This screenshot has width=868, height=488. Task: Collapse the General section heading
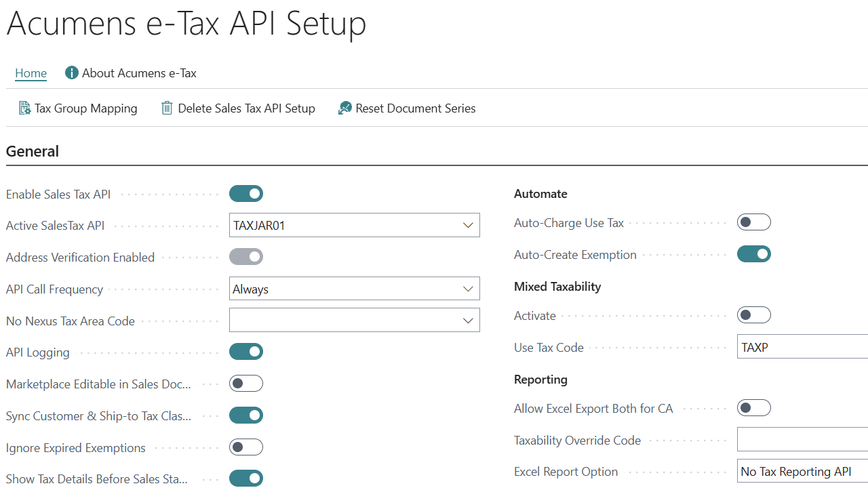(x=33, y=151)
